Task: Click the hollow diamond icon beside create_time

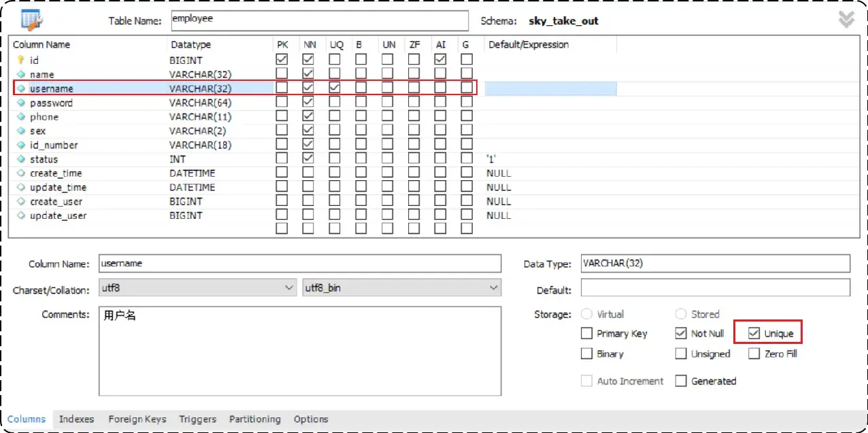Action: pyautogui.click(x=20, y=173)
